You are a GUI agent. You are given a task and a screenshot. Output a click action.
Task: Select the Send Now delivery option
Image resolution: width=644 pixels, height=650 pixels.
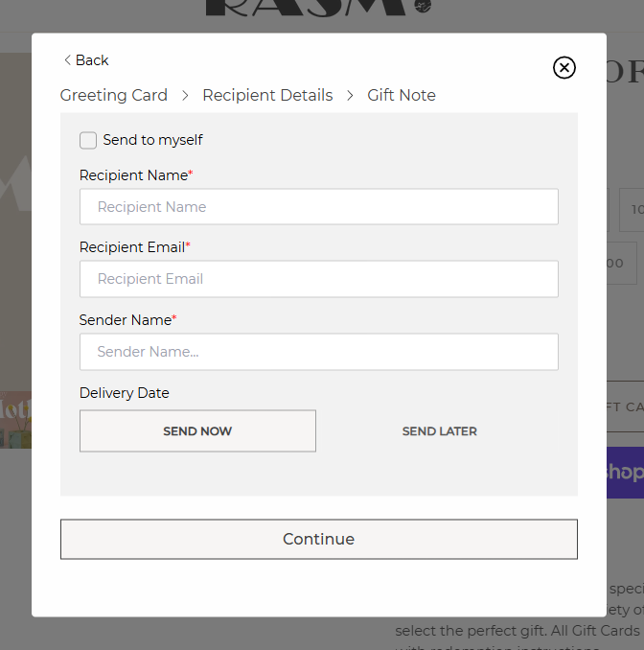(197, 431)
